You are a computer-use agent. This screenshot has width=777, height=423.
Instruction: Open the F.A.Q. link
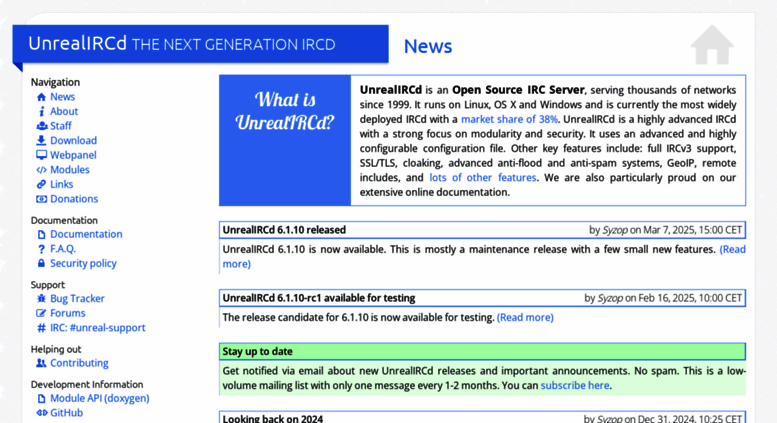pos(63,249)
